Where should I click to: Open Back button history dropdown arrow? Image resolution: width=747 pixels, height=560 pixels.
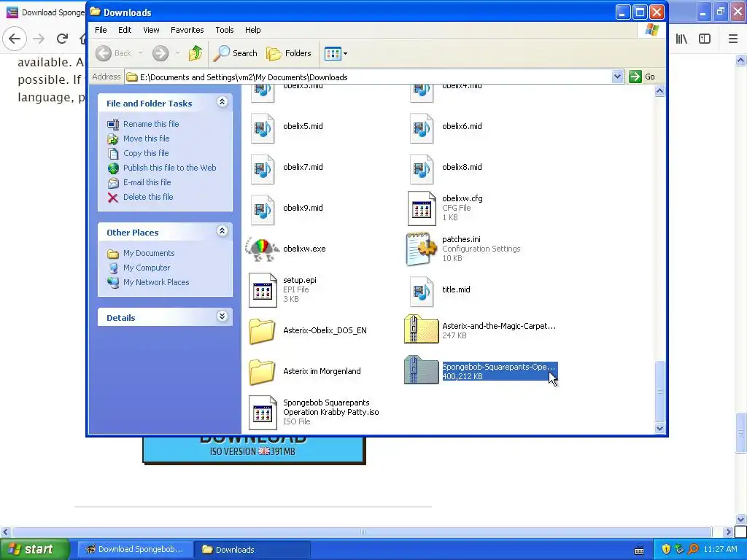pyautogui.click(x=141, y=53)
